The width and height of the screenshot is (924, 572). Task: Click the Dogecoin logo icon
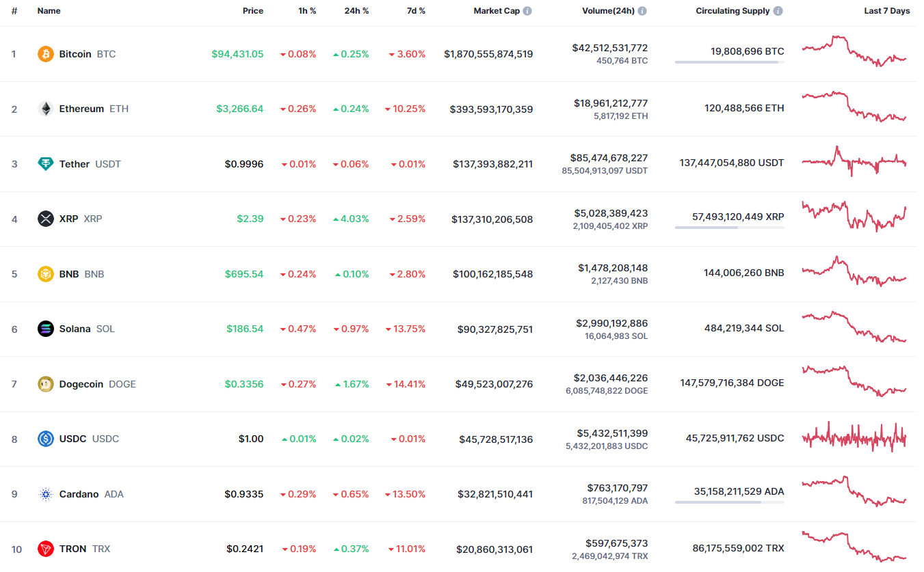point(46,384)
